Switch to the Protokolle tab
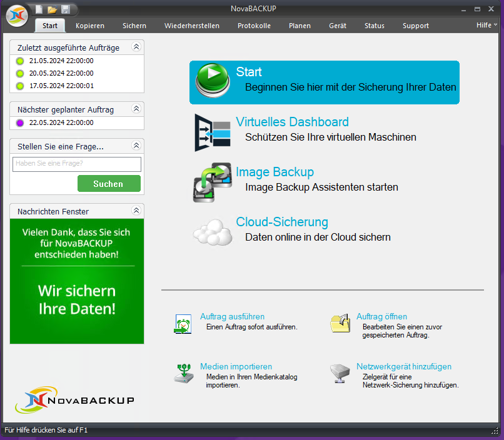The height and width of the screenshot is (440, 504). [x=254, y=26]
